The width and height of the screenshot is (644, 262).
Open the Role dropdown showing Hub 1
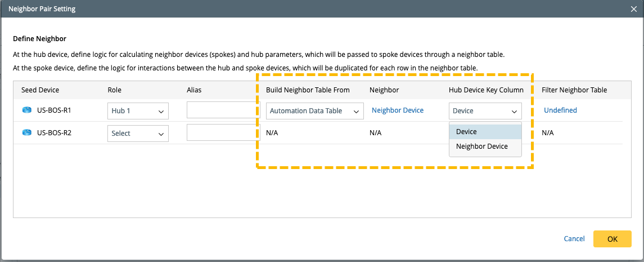tap(138, 111)
